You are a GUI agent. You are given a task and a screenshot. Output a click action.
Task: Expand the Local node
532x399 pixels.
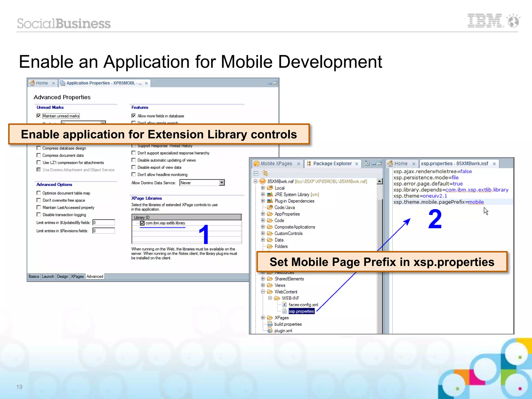(263, 188)
